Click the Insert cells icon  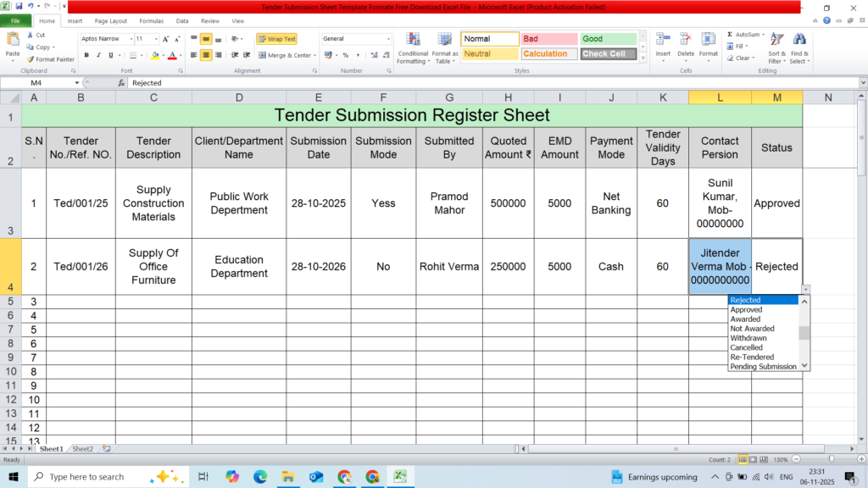[663, 41]
